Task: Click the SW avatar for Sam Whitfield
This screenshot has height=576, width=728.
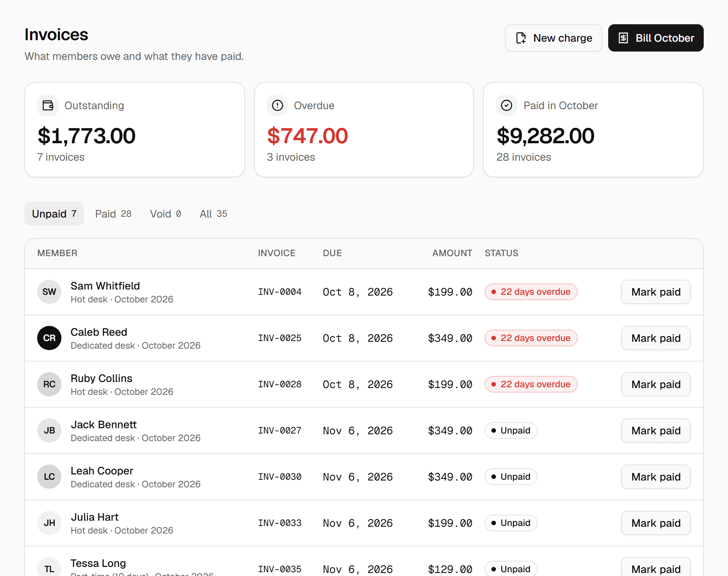Action: [49, 292]
